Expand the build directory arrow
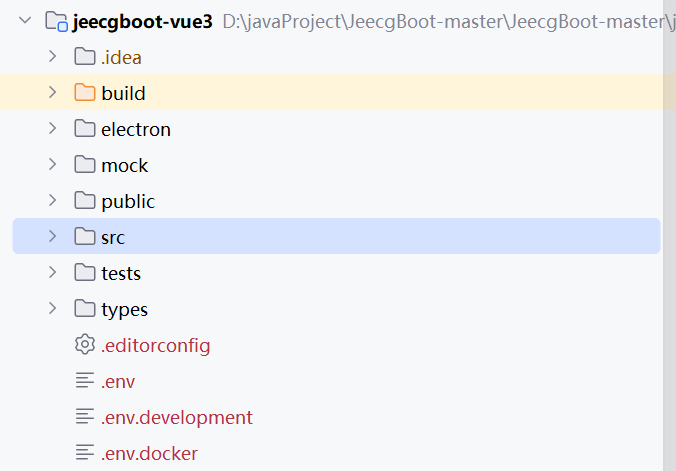Viewport: 676px width, 471px height. (x=53, y=92)
